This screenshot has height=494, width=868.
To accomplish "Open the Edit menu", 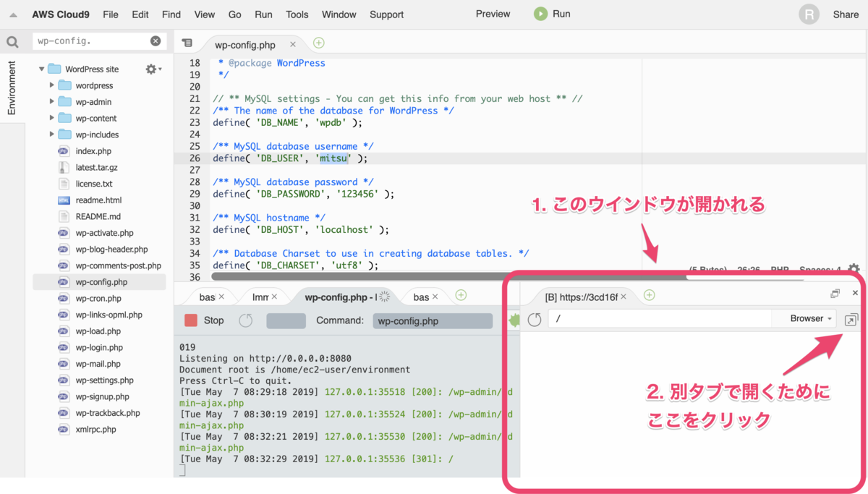I will coord(140,14).
